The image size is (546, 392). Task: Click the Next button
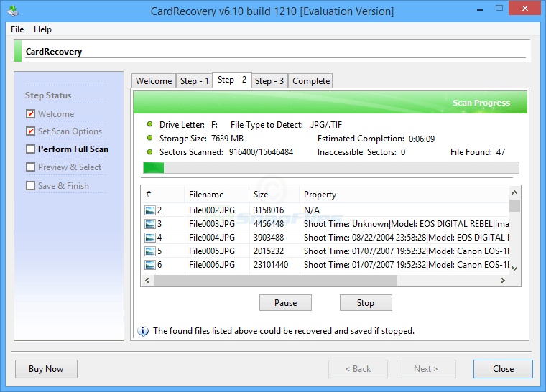point(426,369)
